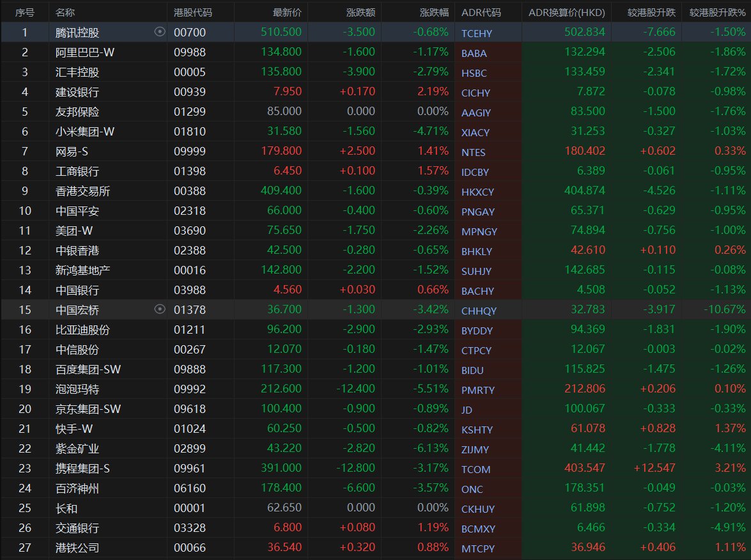The width and height of the screenshot is (751, 560).
Task: Click the TCOM ADR code
Action: click(476, 469)
